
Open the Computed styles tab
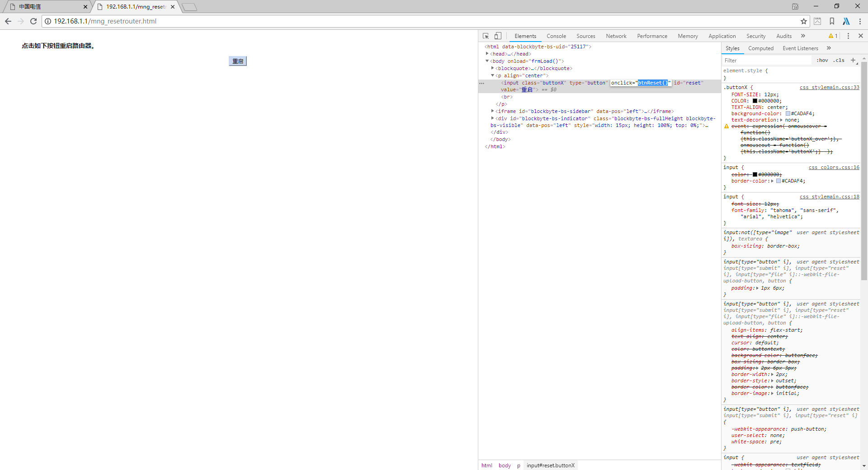click(760, 48)
